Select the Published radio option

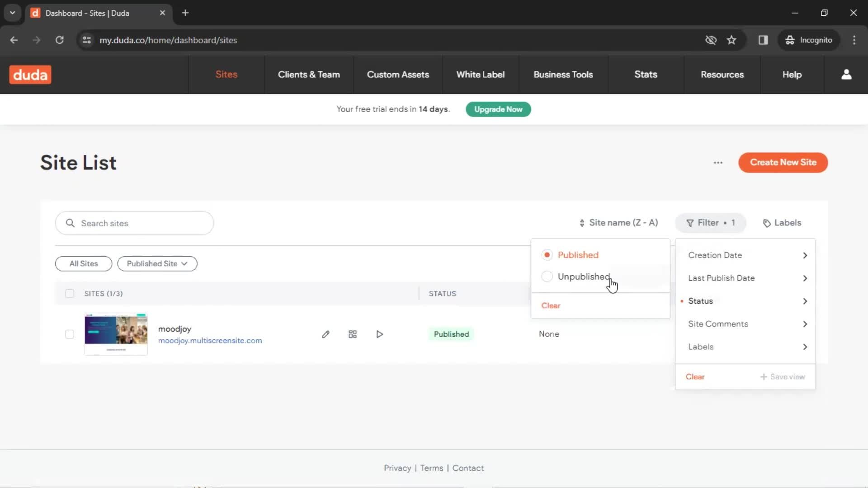click(x=547, y=255)
